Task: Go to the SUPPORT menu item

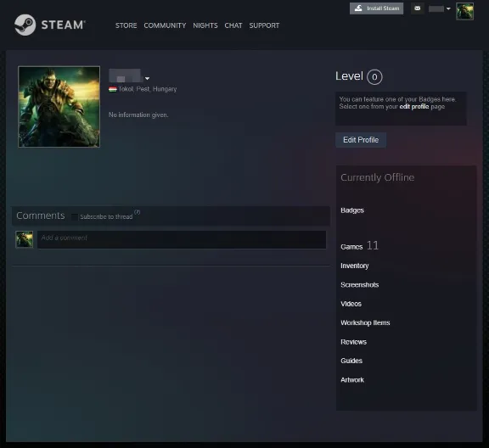Action: coord(264,25)
